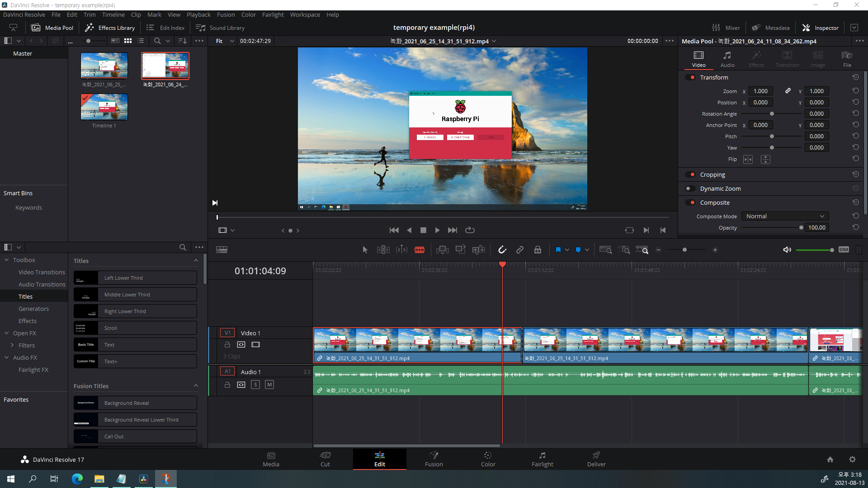The height and width of the screenshot is (488, 868).
Task: Click the Opacity slider handle
Action: coord(801,228)
